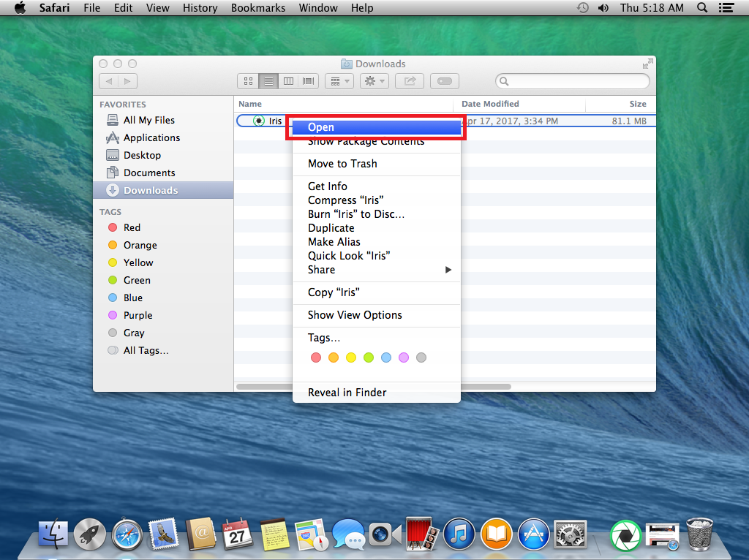Viewport: 749px width, 560px height.
Task: Open Safari compass icon in Dock
Action: pos(127,534)
